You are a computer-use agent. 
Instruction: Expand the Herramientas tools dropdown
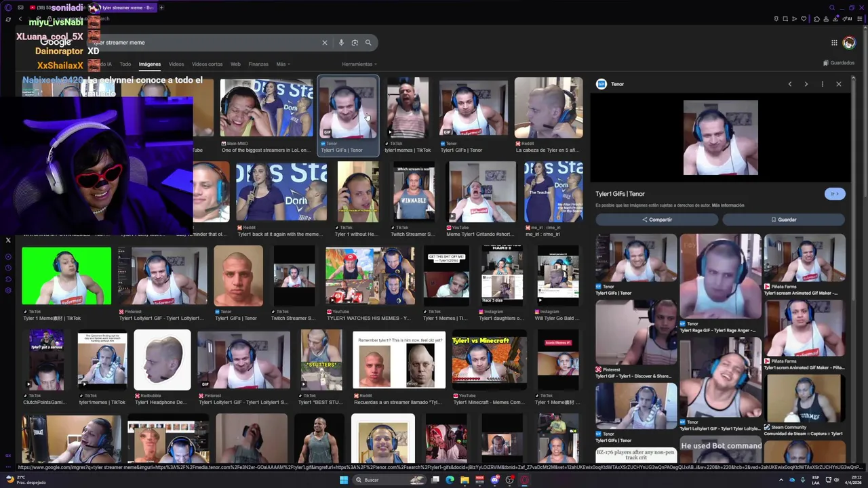click(x=359, y=64)
